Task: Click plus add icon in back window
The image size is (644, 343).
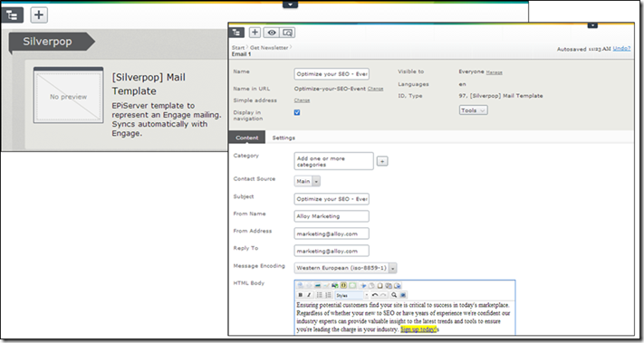Action: (x=39, y=14)
